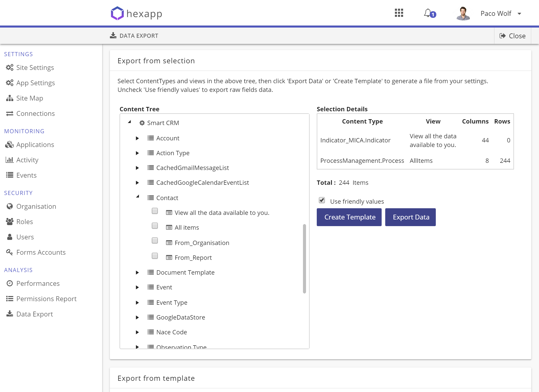The width and height of the screenshot is (539, 392).
Task: Click the Roles group icon
Action: pyautogui.click(x=10, y=222)
